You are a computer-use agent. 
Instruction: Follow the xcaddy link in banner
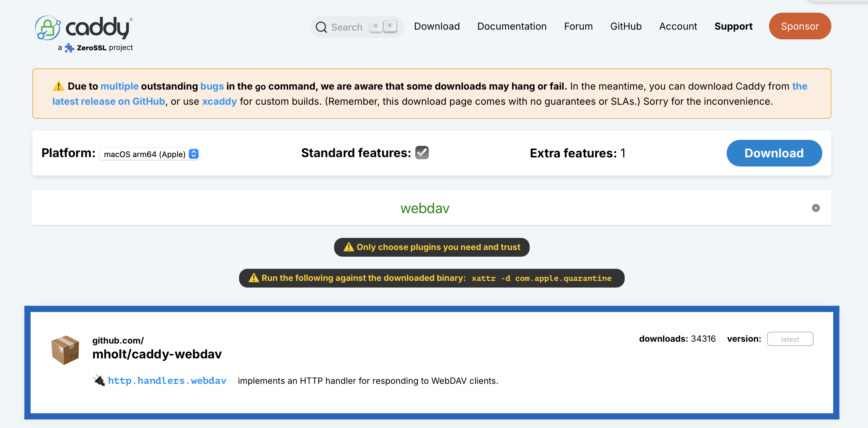(x=219, y=101)
